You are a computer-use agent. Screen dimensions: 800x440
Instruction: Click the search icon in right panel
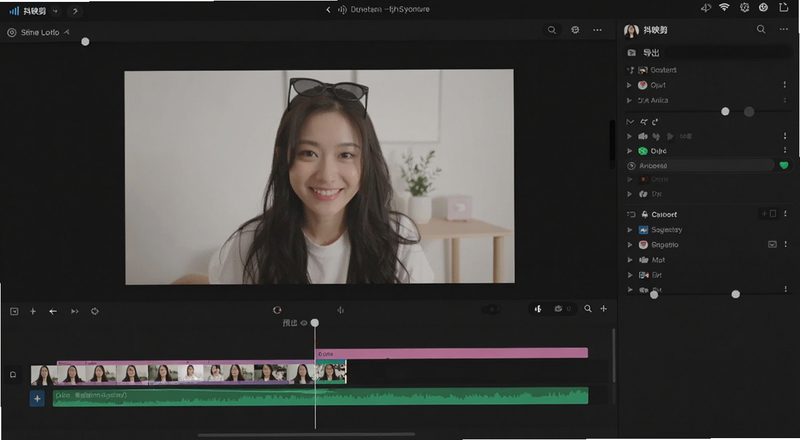click(x=761, y=30)
